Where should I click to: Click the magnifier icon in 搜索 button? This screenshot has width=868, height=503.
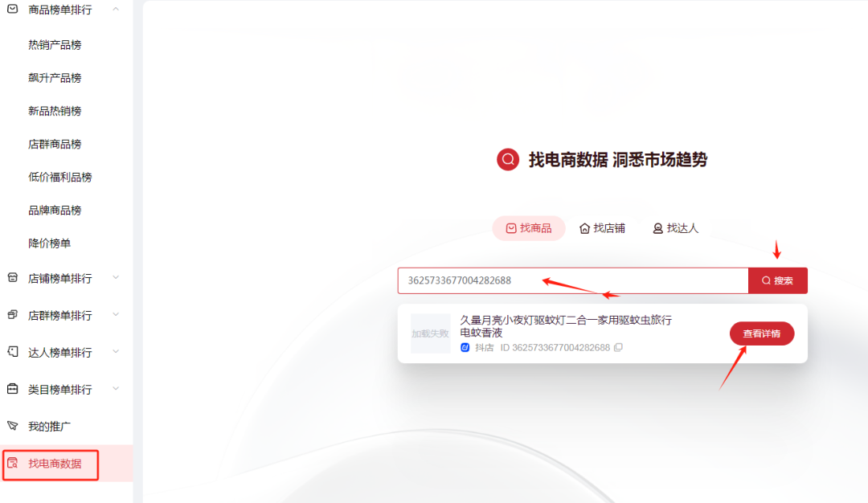(766, 280)
